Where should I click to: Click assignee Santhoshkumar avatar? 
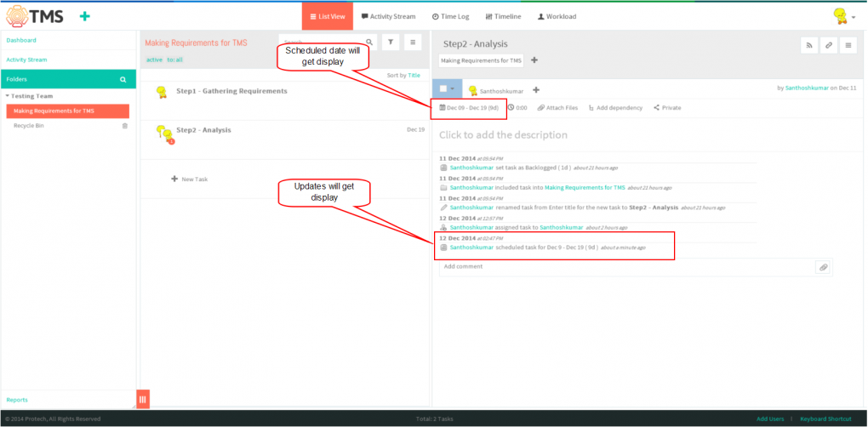click(x=473, y=91)
